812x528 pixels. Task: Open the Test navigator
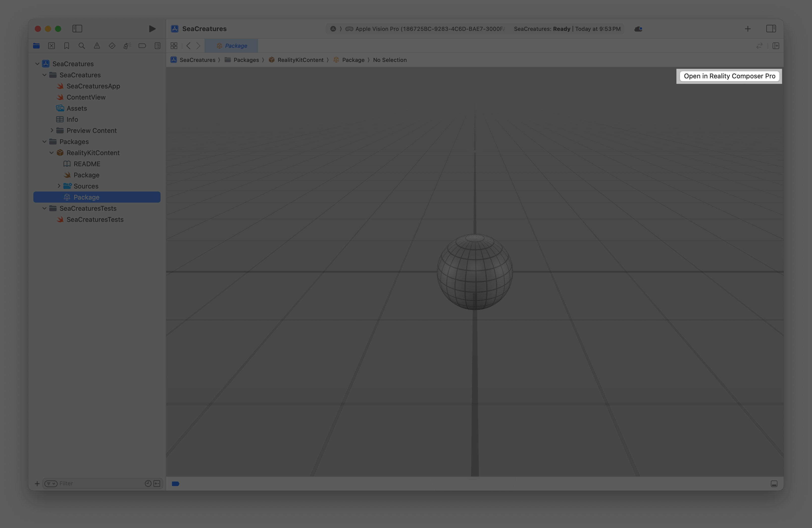pyautogui.click(x=112, y=45)
